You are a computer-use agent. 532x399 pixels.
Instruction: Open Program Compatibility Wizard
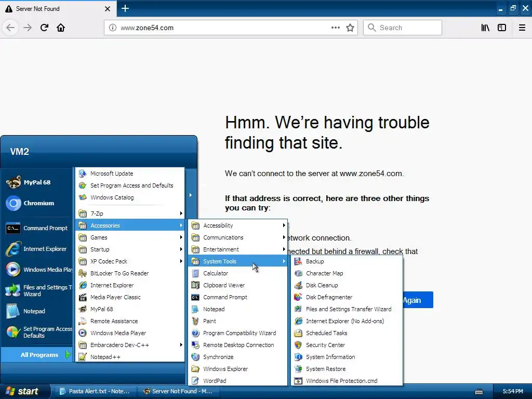pos(238,333)
